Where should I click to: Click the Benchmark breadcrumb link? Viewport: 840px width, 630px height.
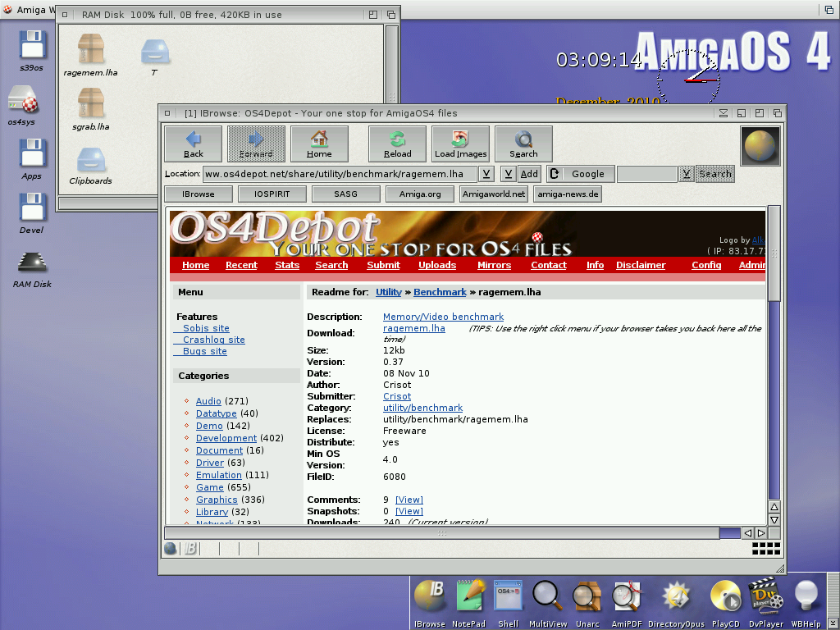[440, 293]
